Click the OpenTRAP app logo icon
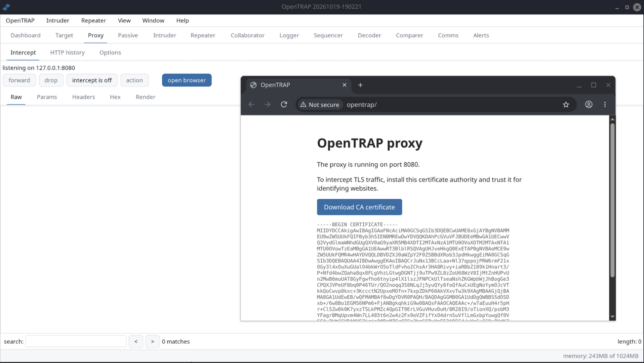Viewport: 644px width, 363px height. pos(6,7)
